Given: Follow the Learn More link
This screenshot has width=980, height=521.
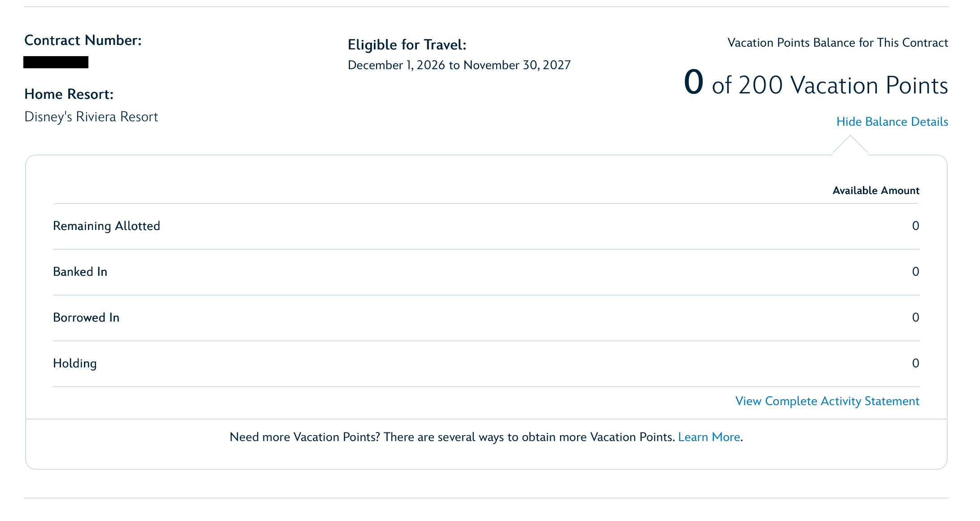Looking at the screenshot, I should tap(709, 437).
